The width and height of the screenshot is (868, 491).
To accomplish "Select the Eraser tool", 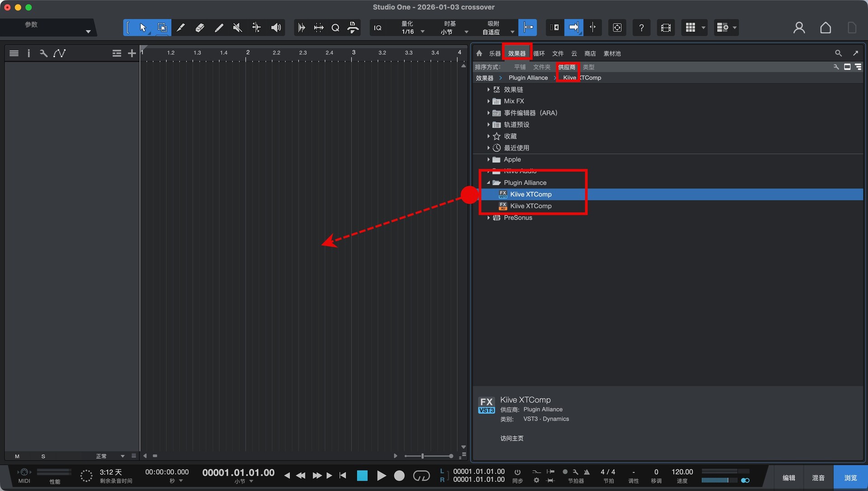I will [199, 28].
